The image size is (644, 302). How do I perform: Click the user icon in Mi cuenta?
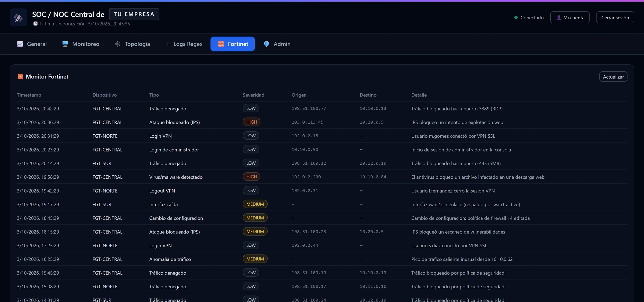559,17
